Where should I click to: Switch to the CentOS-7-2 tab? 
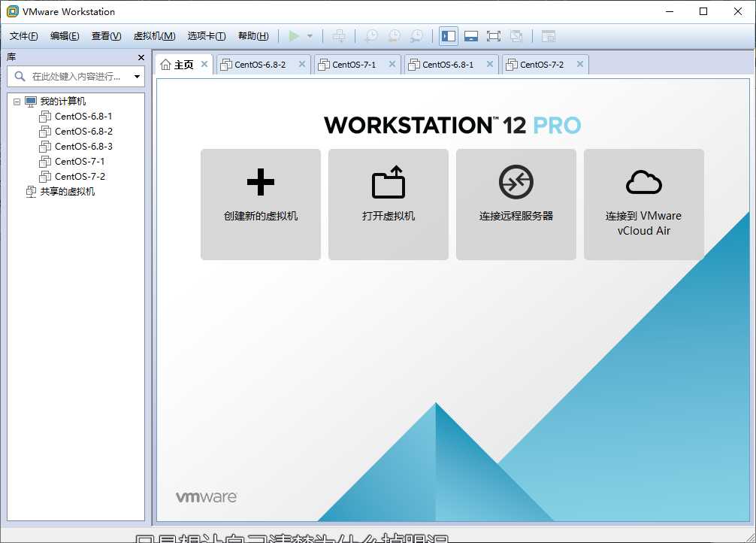(x=542, y=65)
